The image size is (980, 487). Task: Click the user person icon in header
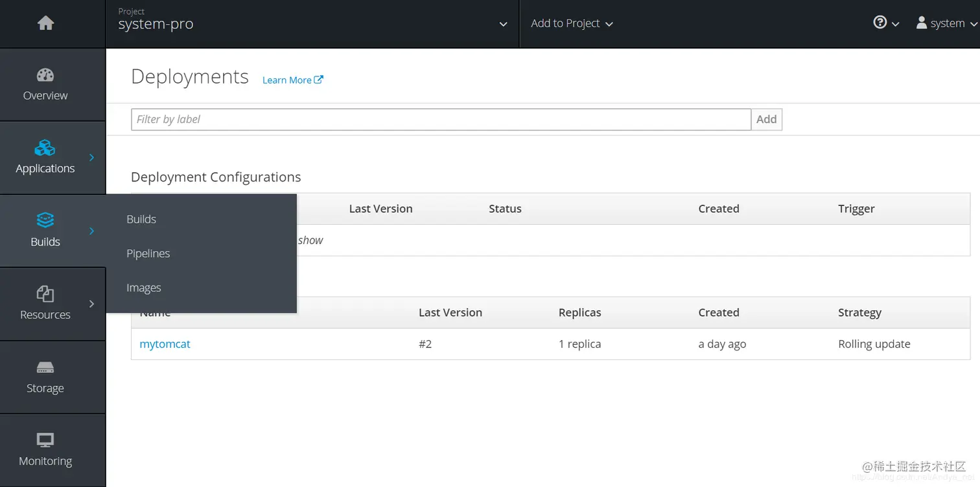(x=921, y=23)
